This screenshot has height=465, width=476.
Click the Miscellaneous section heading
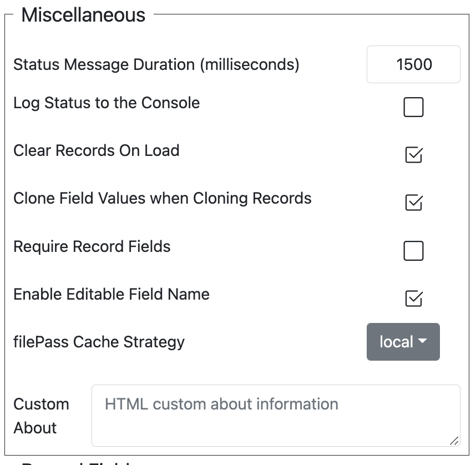(x=83, y=15)
